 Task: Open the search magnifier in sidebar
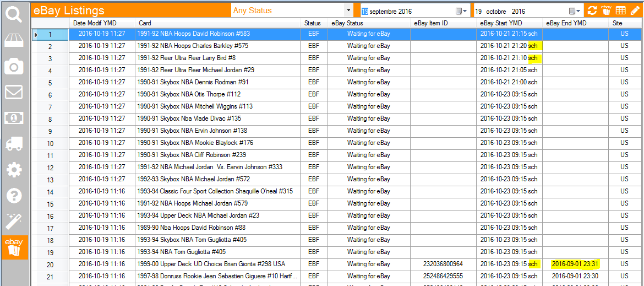tap(14, 14)
